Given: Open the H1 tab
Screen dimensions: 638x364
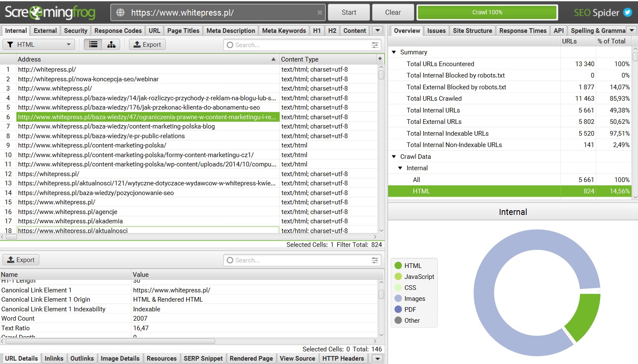Looking at the screenshot, I should tap(317, 31).
